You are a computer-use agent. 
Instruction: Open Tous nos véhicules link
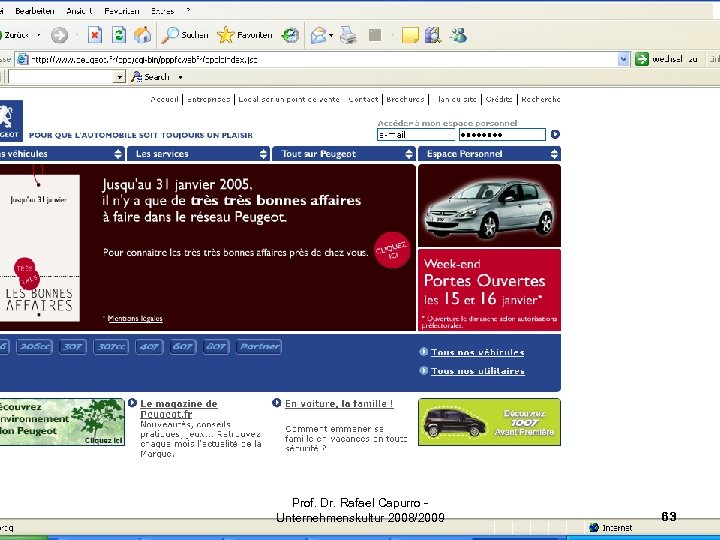[x=478, y=352]
